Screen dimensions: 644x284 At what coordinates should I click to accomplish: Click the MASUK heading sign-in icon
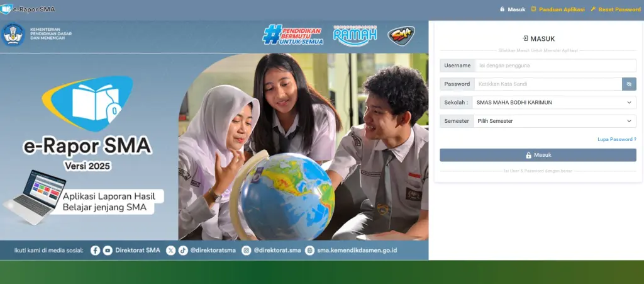tap(525, 38)
